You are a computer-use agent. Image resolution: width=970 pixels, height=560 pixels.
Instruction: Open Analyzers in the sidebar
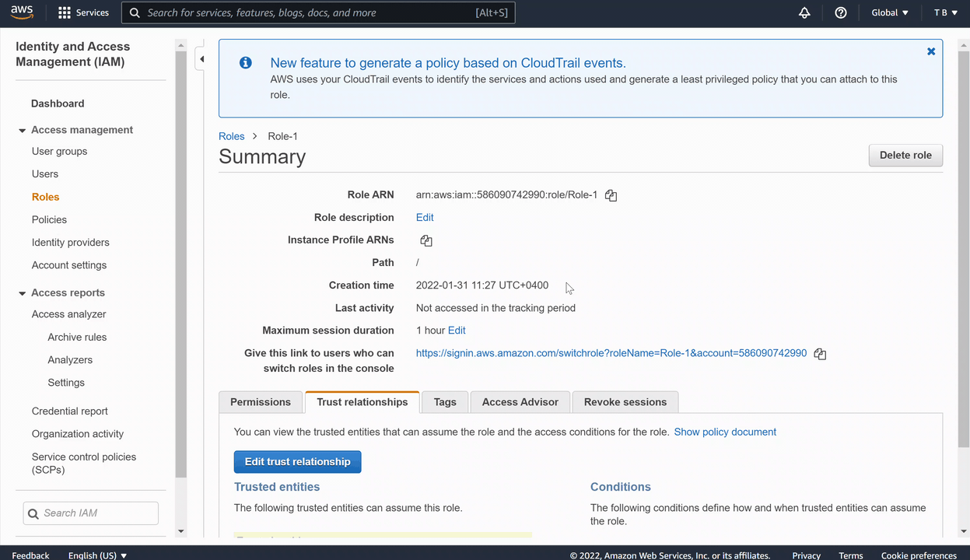70,360
